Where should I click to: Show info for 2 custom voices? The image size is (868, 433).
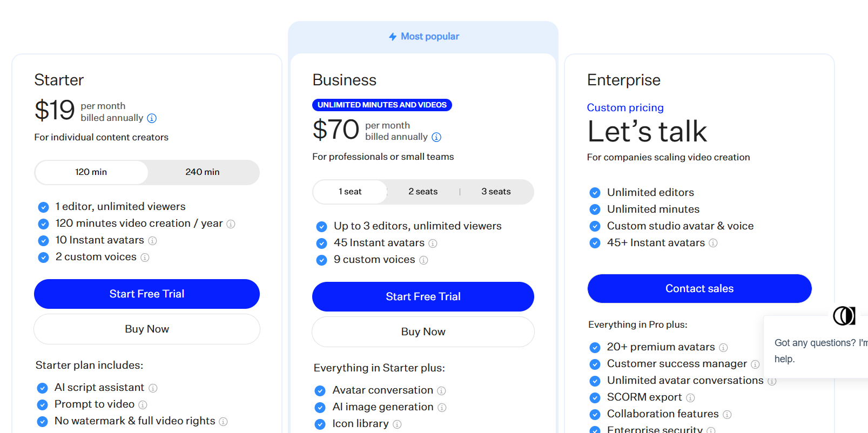point(145,258)
